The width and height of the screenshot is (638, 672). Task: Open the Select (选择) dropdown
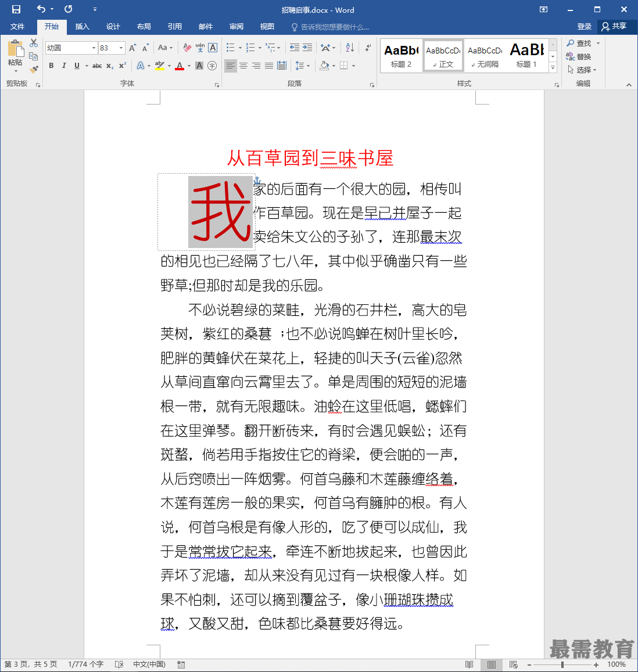point(582,70)
